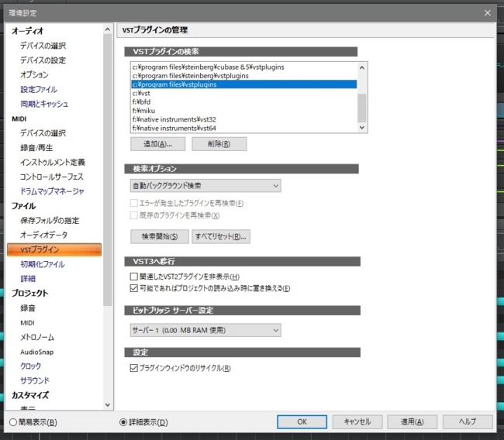Select native instruments vst64 path
This screenshot has width=504, height=440.
pos(243,128)
